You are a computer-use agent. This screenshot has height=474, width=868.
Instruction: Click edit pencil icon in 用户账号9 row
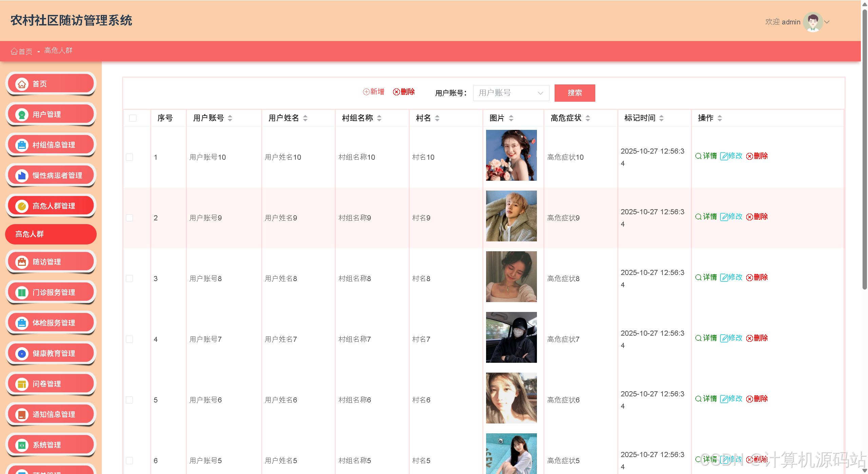pyautogui.click(x=724, y=217)
